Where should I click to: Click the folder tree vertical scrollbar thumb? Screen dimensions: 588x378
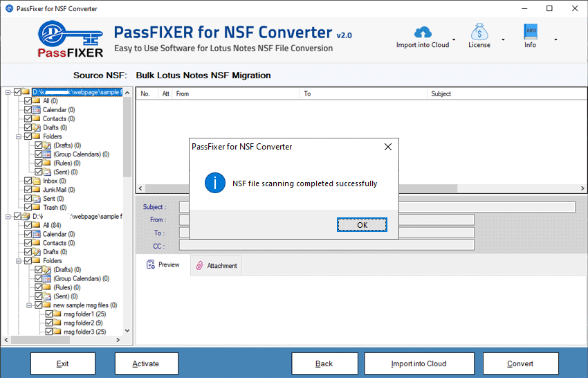127,137
